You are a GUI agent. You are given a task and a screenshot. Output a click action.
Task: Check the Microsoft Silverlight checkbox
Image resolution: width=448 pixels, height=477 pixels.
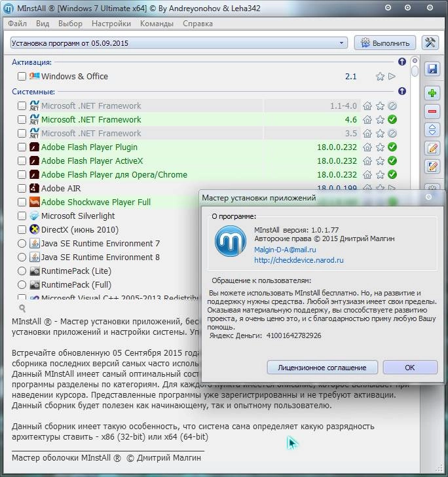(22, 216)
